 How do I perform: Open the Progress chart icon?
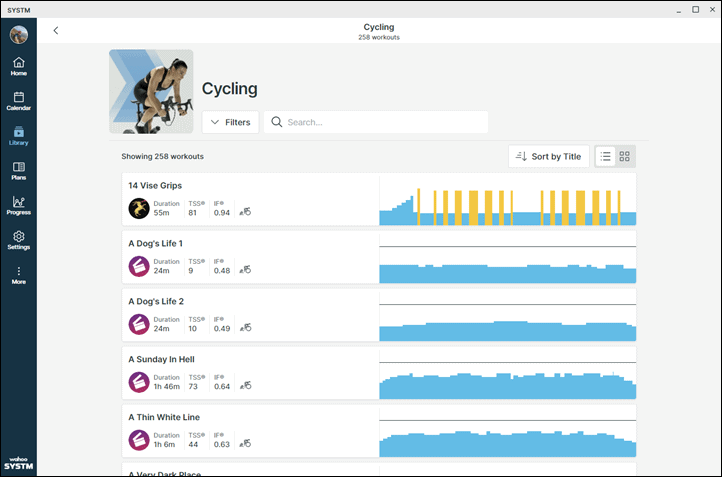coord(18,205)
